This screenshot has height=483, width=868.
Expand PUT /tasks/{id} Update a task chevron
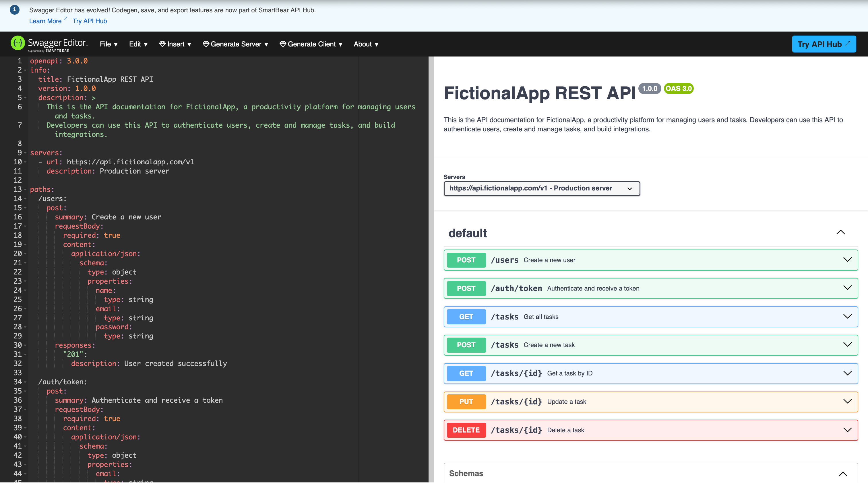847,401
